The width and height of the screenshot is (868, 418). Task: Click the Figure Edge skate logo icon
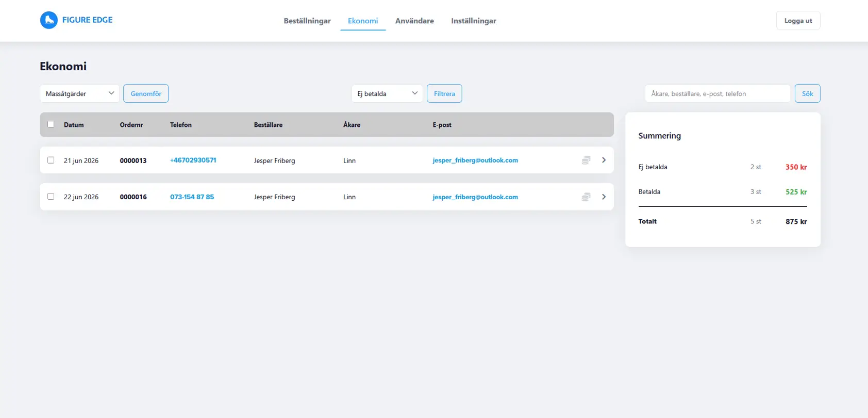pyautogui.click(x=49, y=20)
